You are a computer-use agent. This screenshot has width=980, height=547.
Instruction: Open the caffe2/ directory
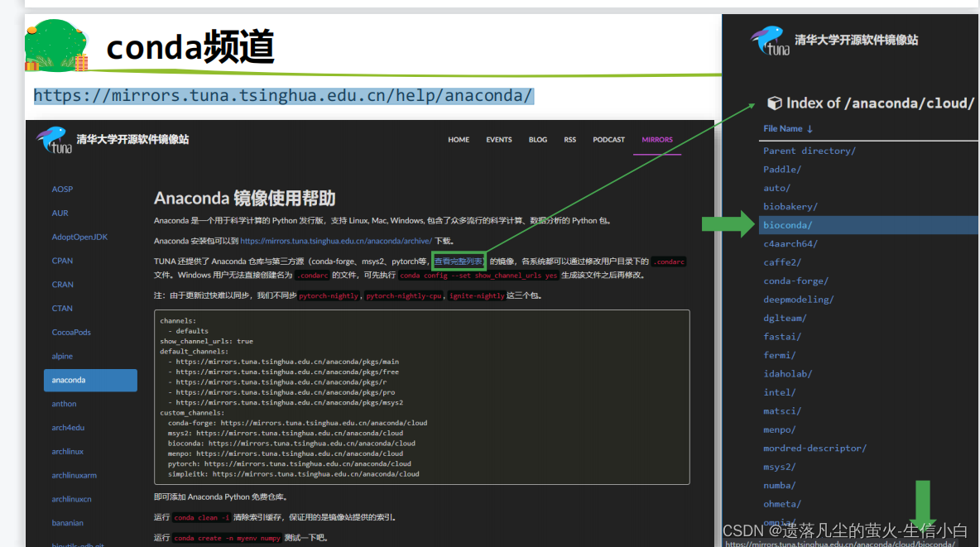782,262
